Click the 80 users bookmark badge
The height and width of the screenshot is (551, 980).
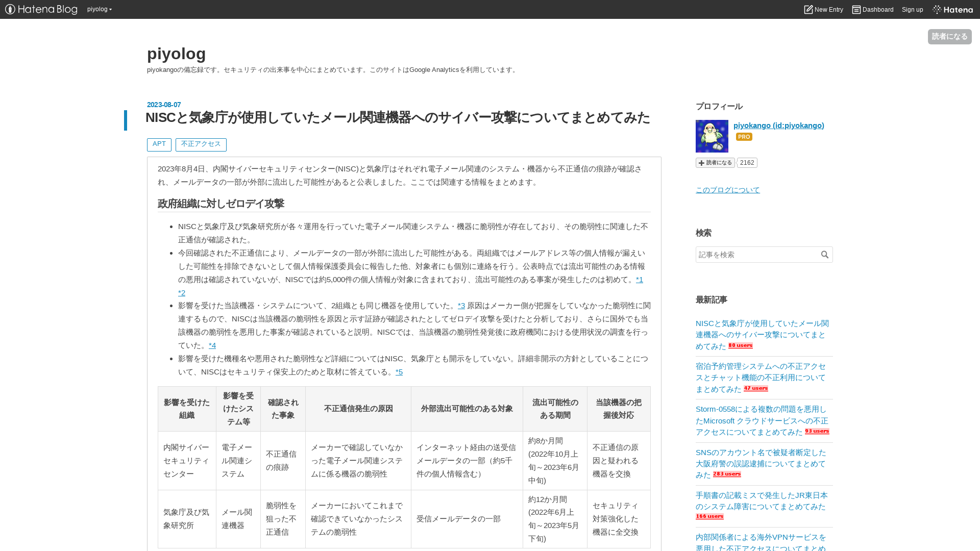coord(741,346)
